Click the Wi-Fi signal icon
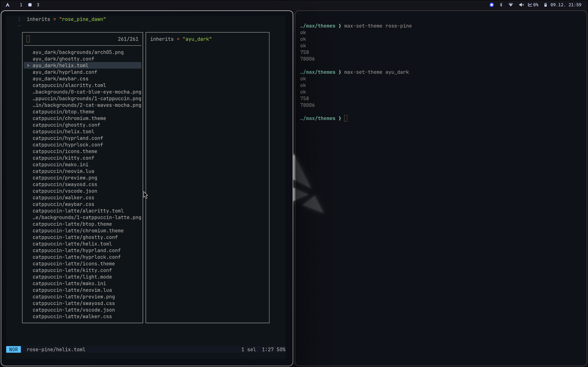This screenshot has height=367, width=588. (x=511, y=5)
